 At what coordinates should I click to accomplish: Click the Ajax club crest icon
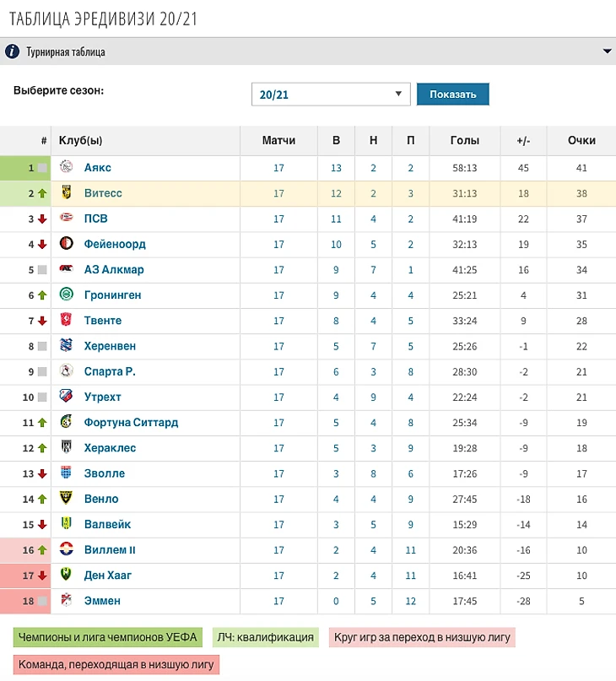tap(67, 167)
